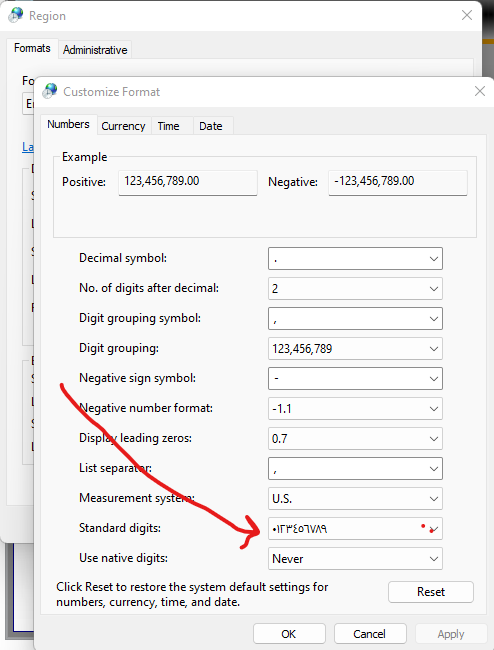This screenshot has width=494, height=650.
Task: Click the 'Standard digits:' label
Action: point(120,528)
